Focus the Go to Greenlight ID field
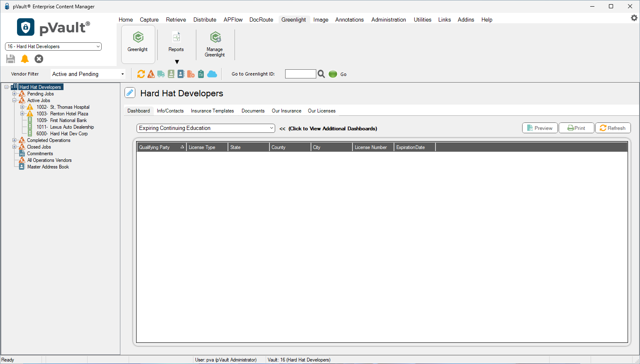The width and height of the screenshot is (640, 364). [x=300, y=74]
